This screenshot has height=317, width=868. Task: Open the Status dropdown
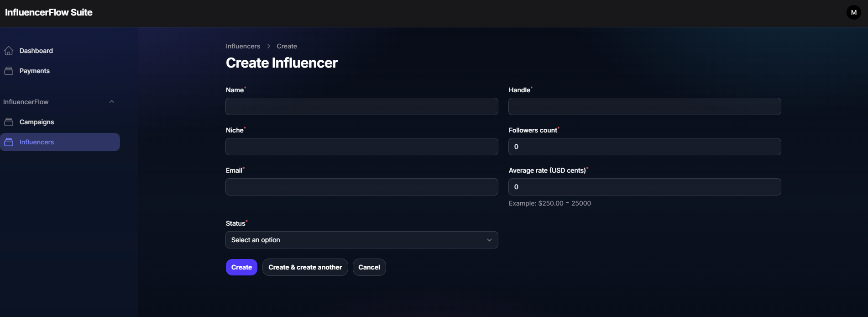pos(361,239)
